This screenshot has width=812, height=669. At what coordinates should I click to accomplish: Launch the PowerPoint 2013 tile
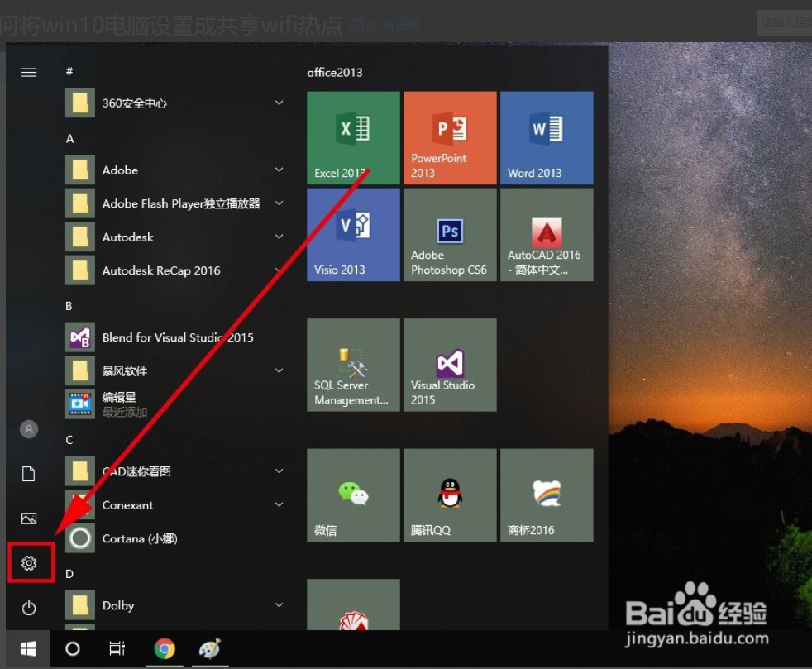point(450,138)
